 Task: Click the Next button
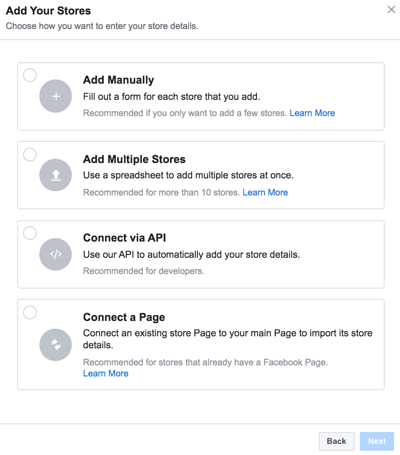point(377,441)
